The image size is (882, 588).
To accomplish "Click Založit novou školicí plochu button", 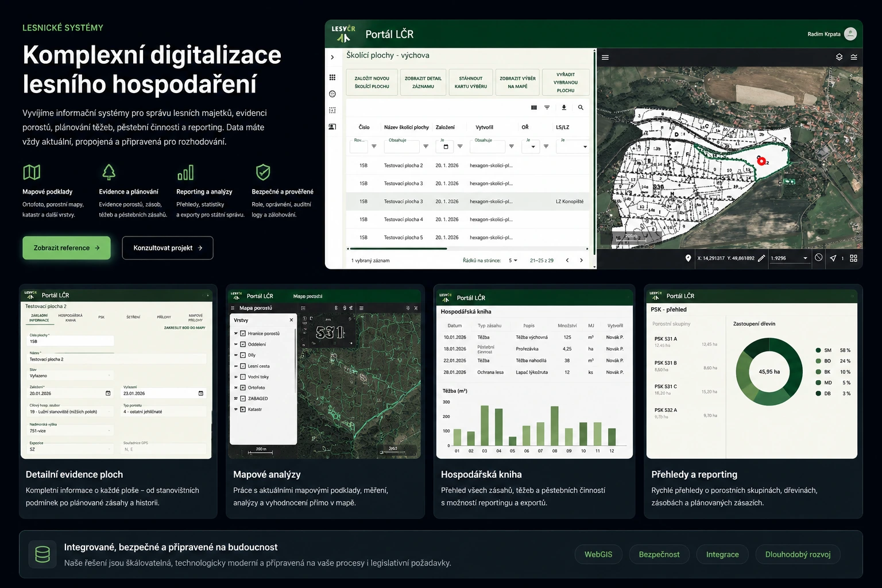I will 372,82.
